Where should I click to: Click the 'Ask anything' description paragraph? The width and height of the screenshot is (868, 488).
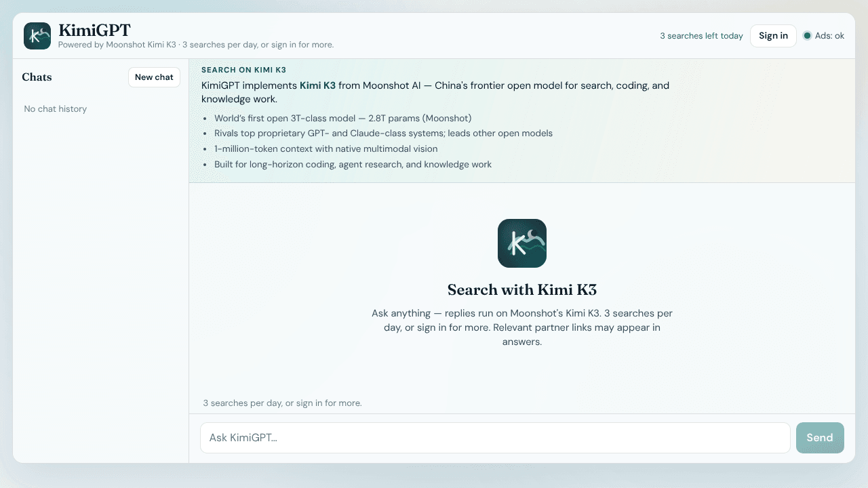pyautogui.click(x=522, y=327)
